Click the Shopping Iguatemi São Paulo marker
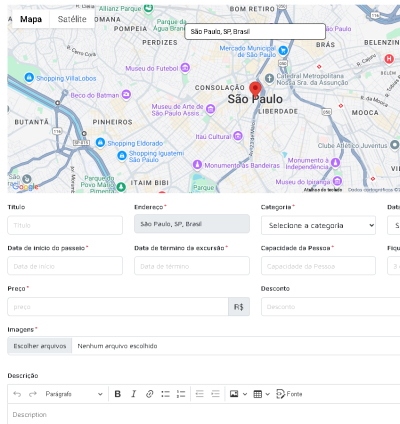400x424 pixels. click(122, 155)
